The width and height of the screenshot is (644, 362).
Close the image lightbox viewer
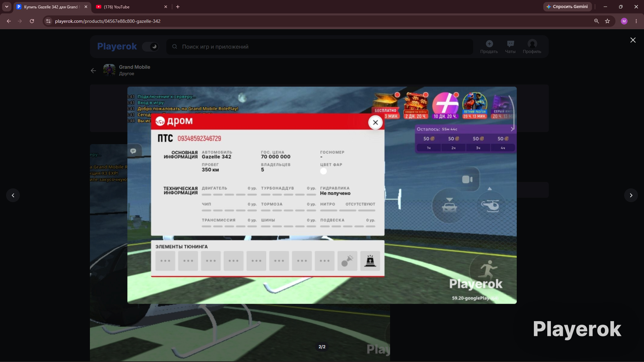(633, 40)
